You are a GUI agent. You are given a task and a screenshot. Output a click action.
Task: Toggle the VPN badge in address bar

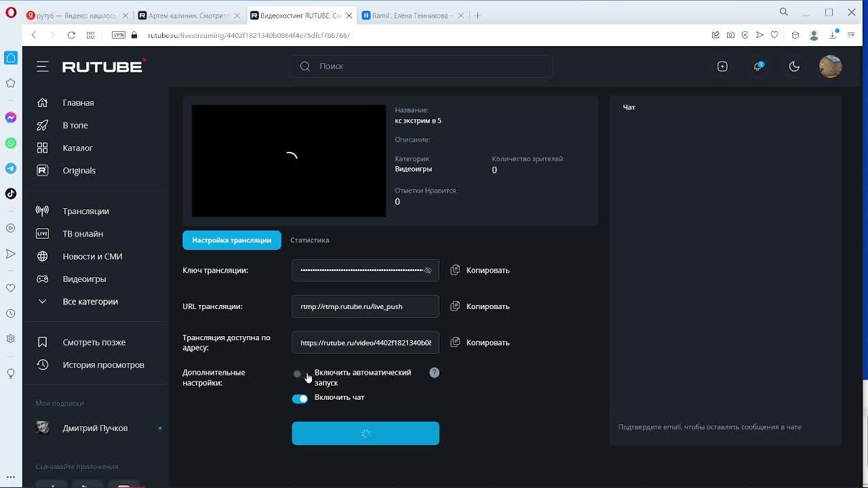click(x=119, y=35)
